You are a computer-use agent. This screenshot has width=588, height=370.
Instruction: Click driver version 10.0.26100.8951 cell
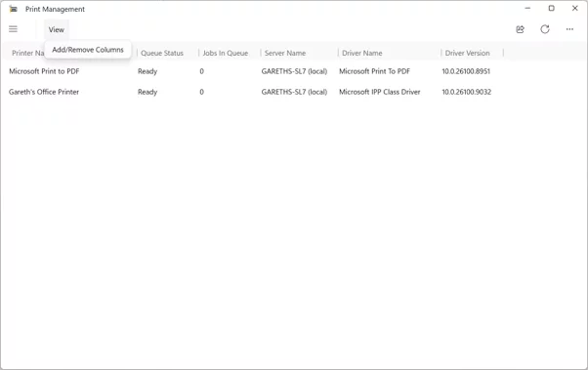coord(466,71)
